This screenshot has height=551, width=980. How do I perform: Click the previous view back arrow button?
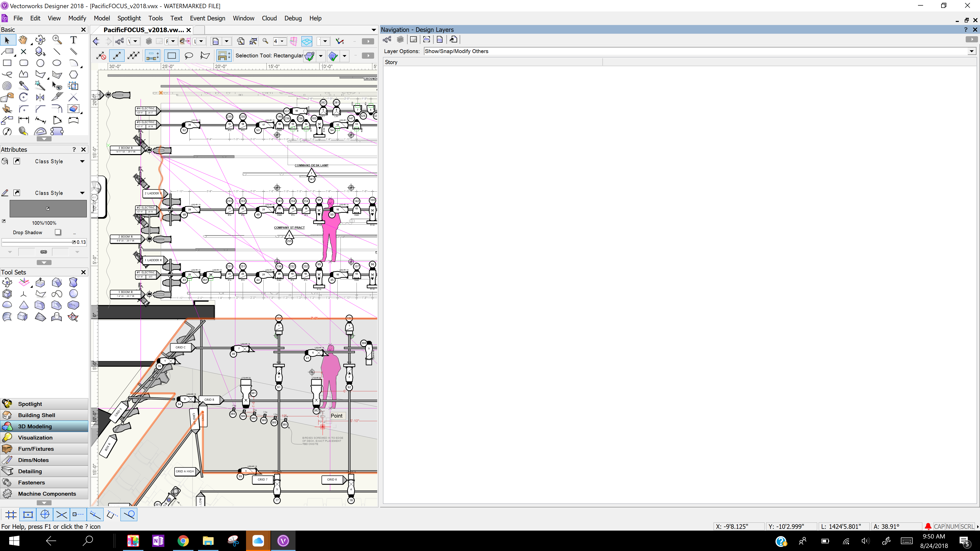(95, 41)
